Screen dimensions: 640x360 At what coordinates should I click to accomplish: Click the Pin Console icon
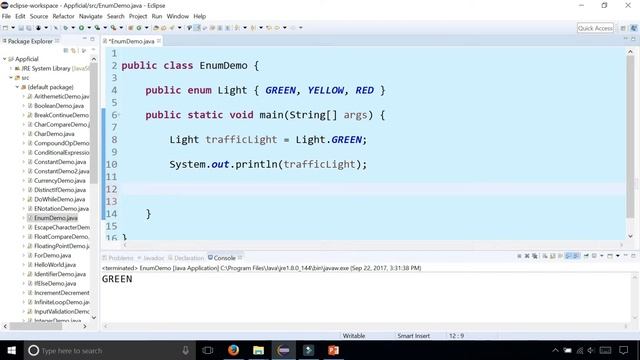pos(586,256)
